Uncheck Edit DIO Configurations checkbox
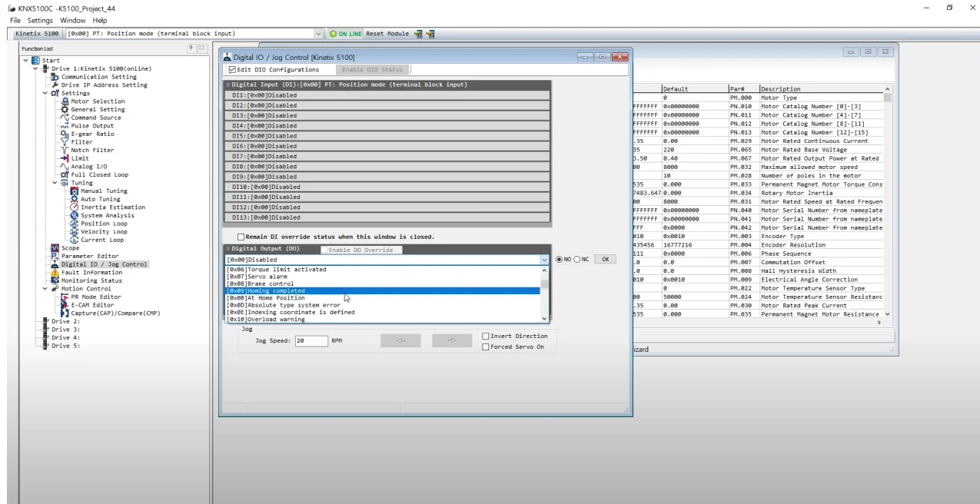Screen dimensions: 980x504 pos(232,70)
